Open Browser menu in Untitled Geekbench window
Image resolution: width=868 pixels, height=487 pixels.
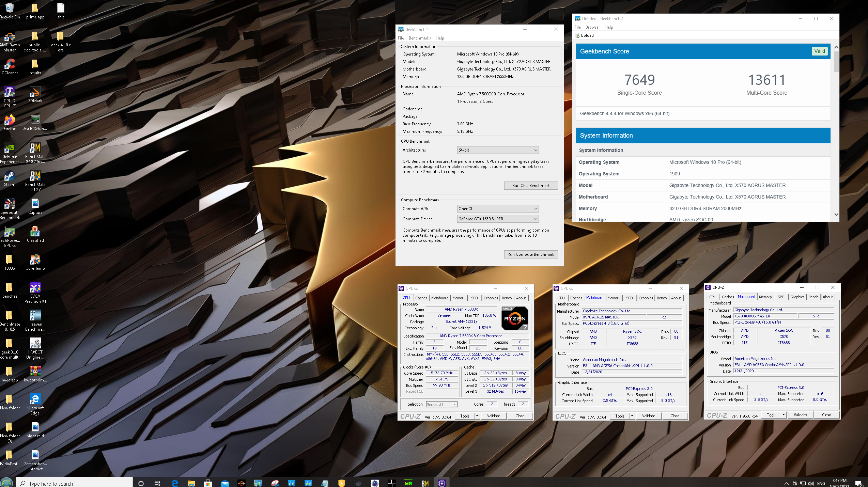tap(592, 27)
